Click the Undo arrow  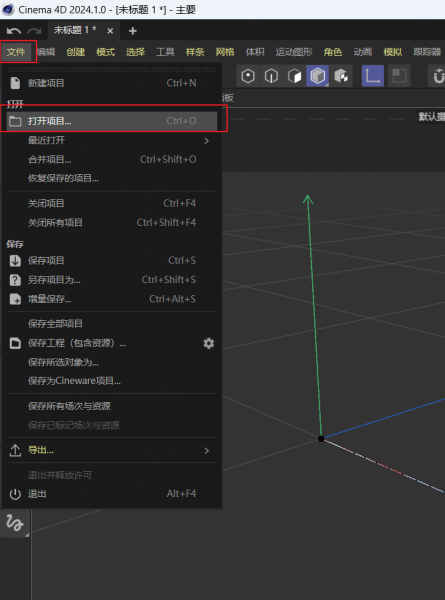click(x=14, y=31)
